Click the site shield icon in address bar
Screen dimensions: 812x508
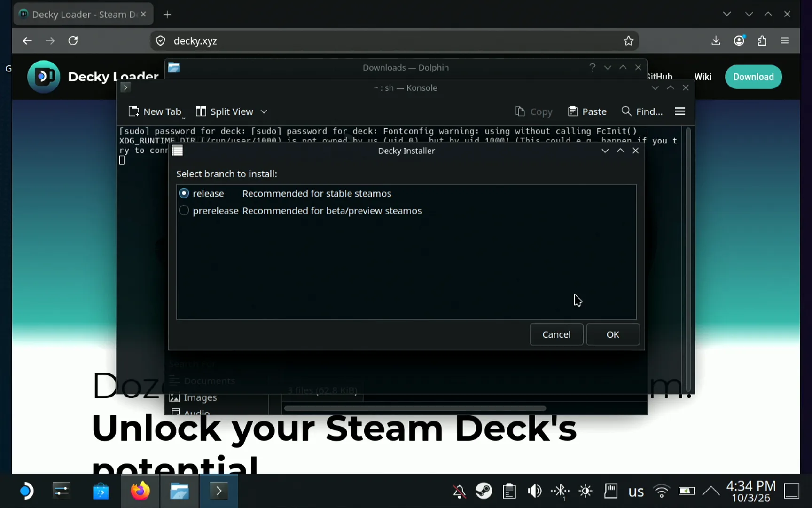(x=160, y=41)
